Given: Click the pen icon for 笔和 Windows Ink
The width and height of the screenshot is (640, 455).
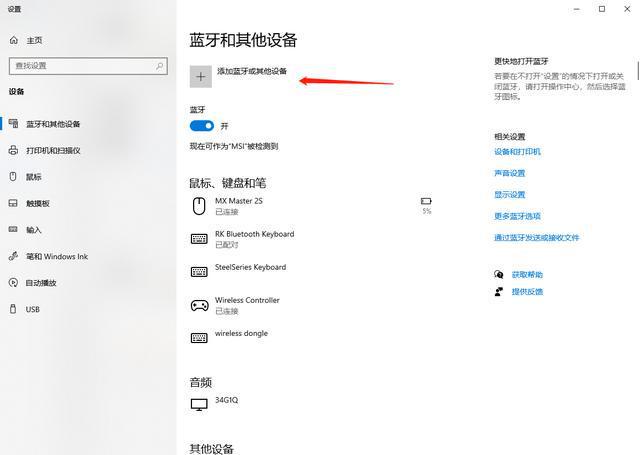Looking at the screenshot, I should (x=13, y=256).
